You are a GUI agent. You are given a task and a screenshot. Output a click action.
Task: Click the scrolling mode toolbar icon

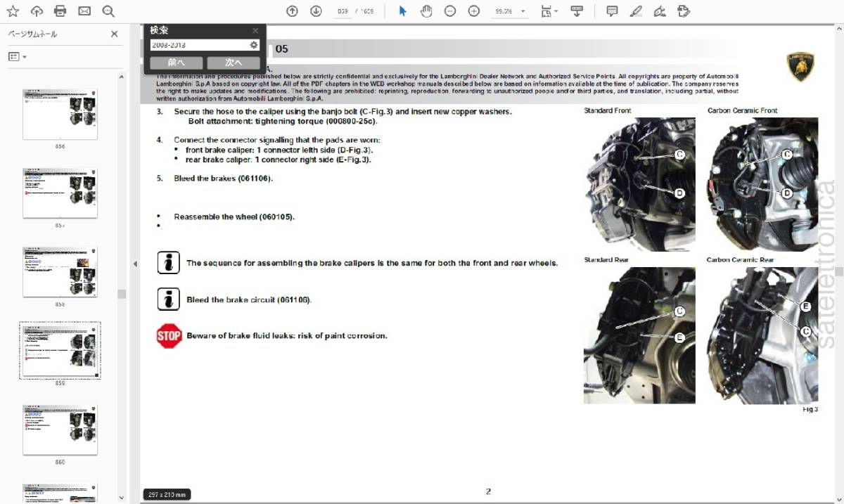point(577,11)
